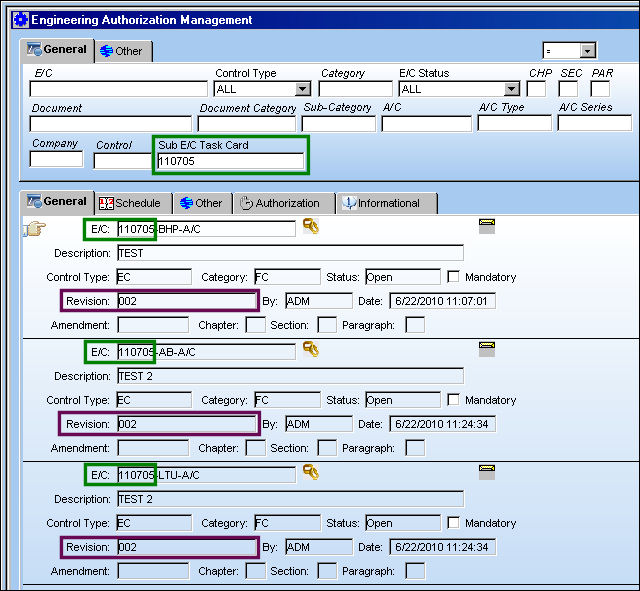This screenshot has height=591, width=640.
Task: Toggle Mandatory checkbox for 110705-BHP-A/C
Action: click(453, 276)
